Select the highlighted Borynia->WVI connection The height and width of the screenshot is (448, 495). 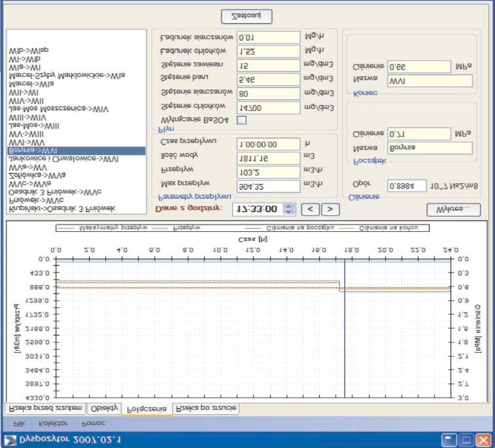pos(76,150)
